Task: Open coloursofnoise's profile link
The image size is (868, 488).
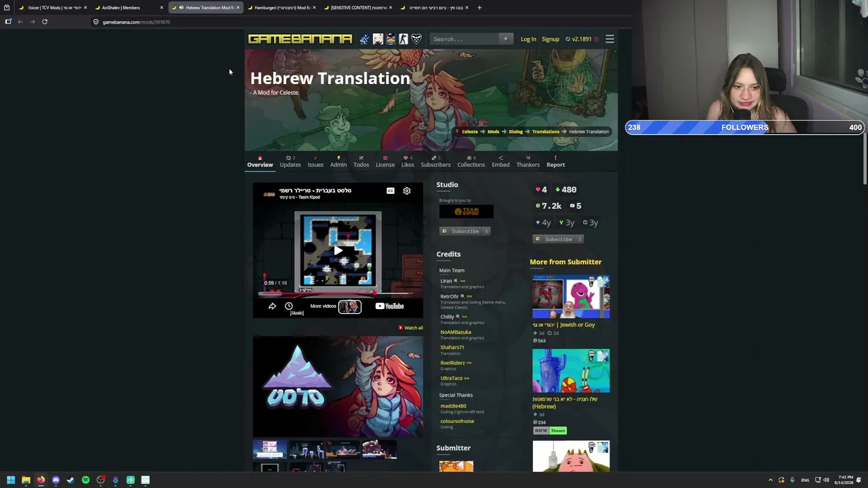Action: pos(457,422)
